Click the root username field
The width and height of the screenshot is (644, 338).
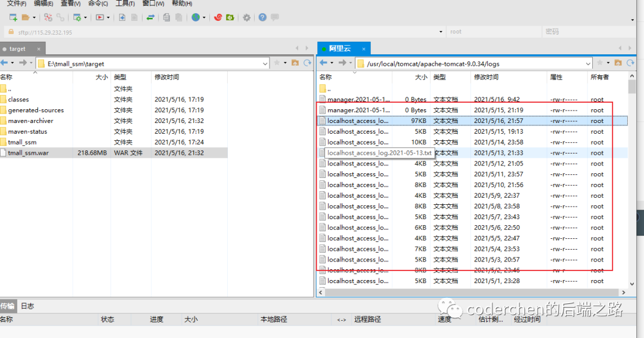point(494,32)
